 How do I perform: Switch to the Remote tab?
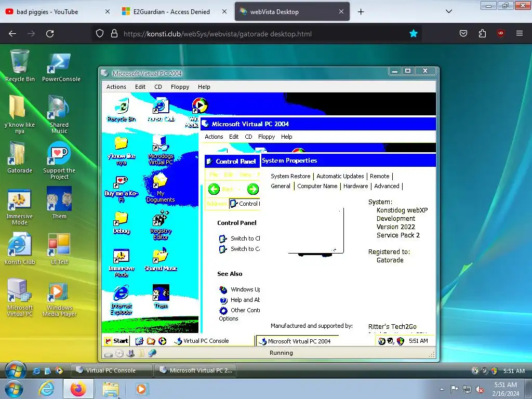[x=379, y=176]
